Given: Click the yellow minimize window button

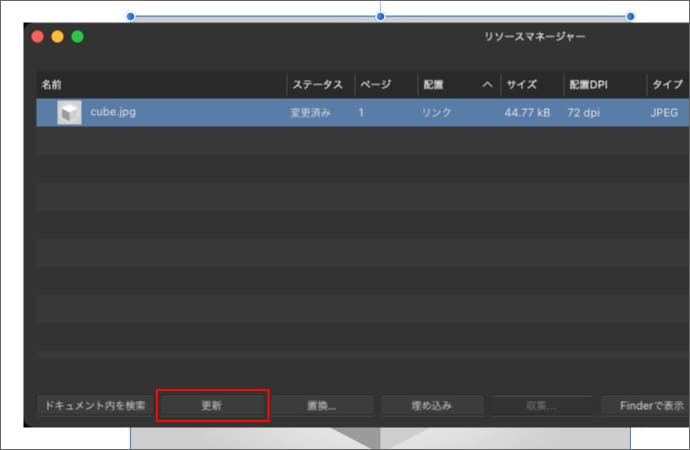Looking at the screenshot, I should click(57, 37).
